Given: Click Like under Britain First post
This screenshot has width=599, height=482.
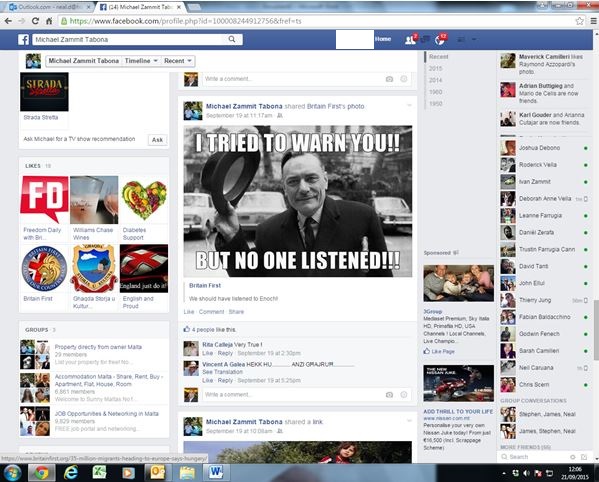Looking at the screenshot, I should pyautogui.click(x=189, y=312).
